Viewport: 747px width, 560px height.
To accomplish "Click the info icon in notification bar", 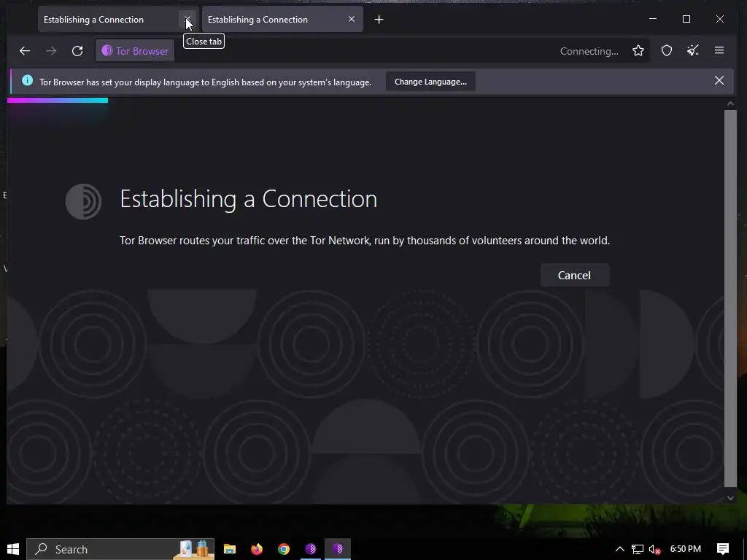I will coord(27,80).
